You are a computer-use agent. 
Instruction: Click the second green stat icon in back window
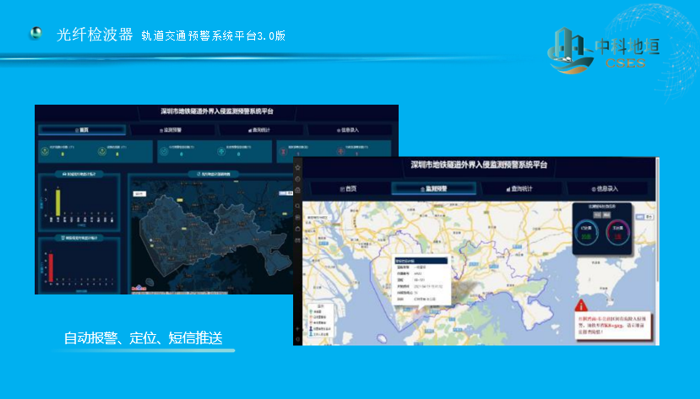coord(102,152)
